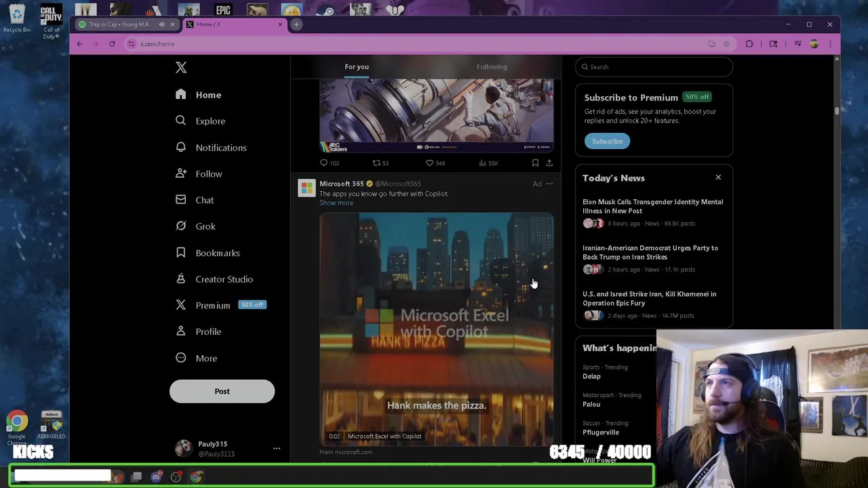
Task: Bookmark the Arc Raiders video post
Action: point(535,163)
